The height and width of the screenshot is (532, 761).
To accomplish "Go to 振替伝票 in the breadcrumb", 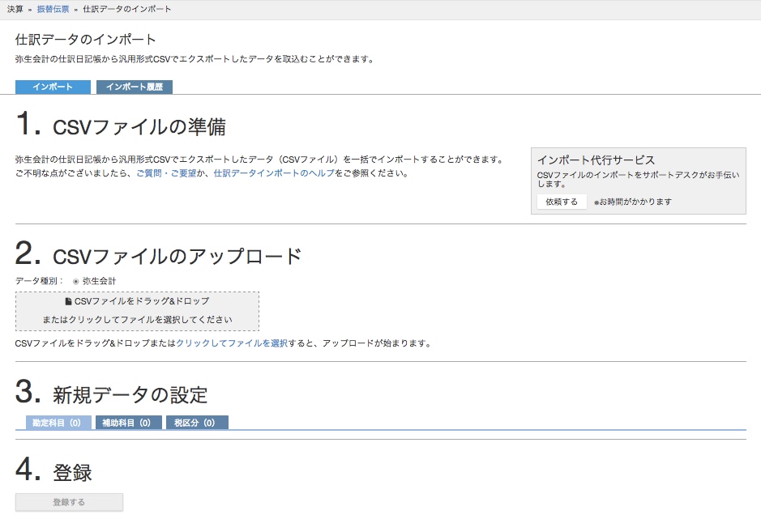I will click(x=53, y=9).
